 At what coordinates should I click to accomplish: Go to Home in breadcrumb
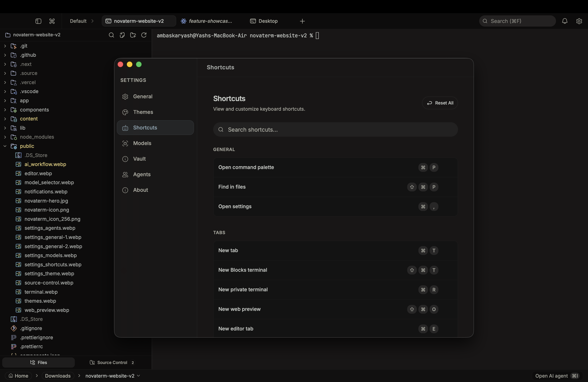point(18,376)
